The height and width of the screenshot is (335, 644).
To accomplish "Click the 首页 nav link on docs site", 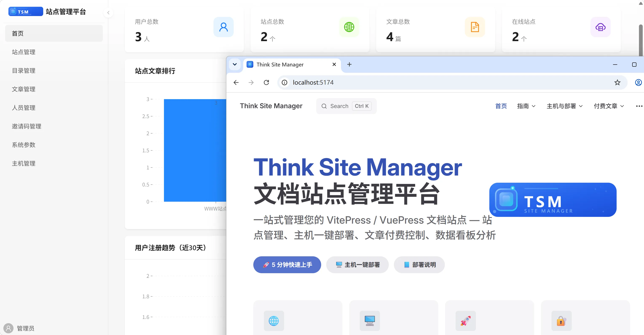I will pos(501,106).
